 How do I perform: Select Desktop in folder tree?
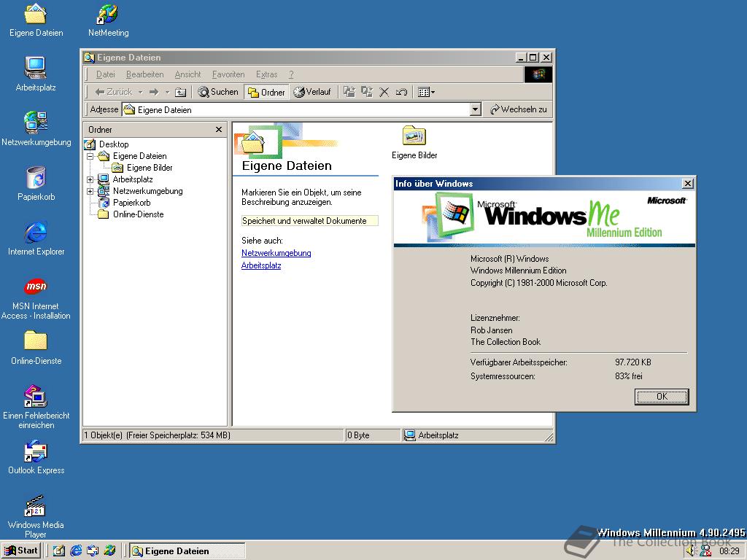coord(113,144)
